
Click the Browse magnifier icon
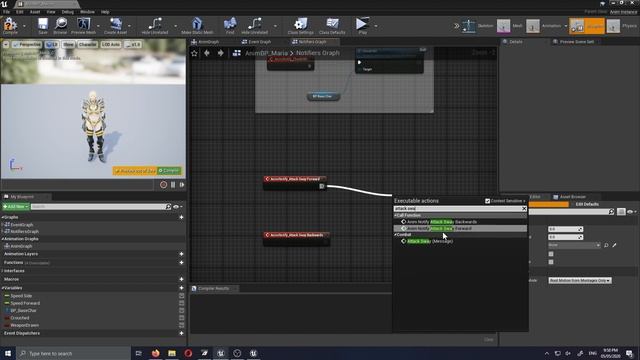pyautogui.click(x=60, y=25)
